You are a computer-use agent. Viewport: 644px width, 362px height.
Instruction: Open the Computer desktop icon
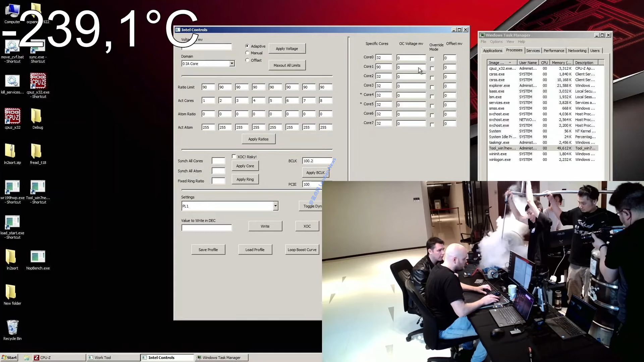[x=12, y=13]
